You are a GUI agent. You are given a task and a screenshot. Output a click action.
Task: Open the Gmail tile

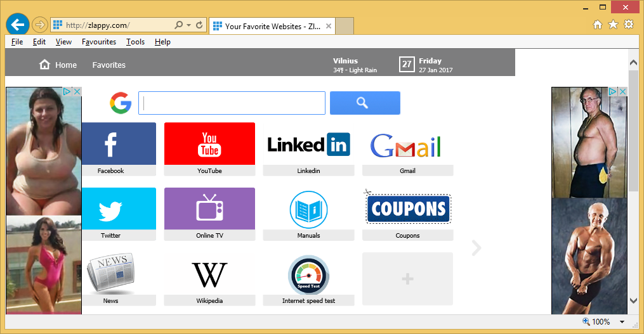407,149
